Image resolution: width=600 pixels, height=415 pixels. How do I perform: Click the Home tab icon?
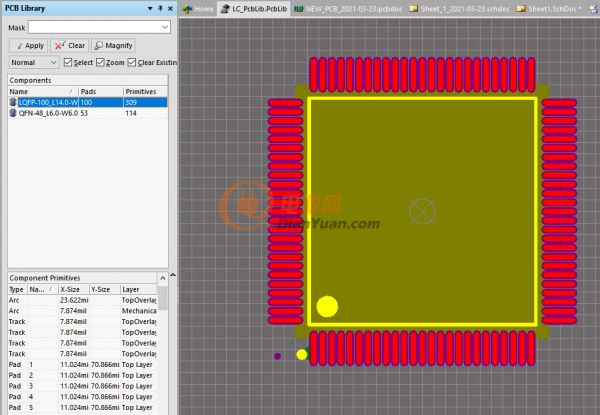pyautogui.click(x=188, y=9)
